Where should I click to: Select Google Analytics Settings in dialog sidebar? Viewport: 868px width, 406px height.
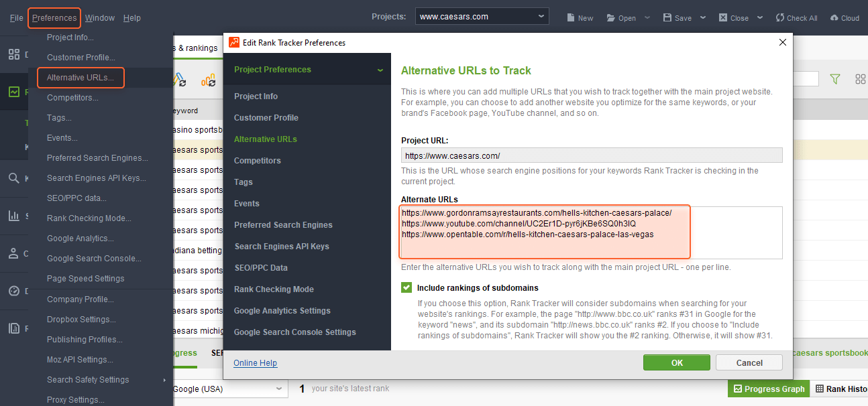click(282, 311)
